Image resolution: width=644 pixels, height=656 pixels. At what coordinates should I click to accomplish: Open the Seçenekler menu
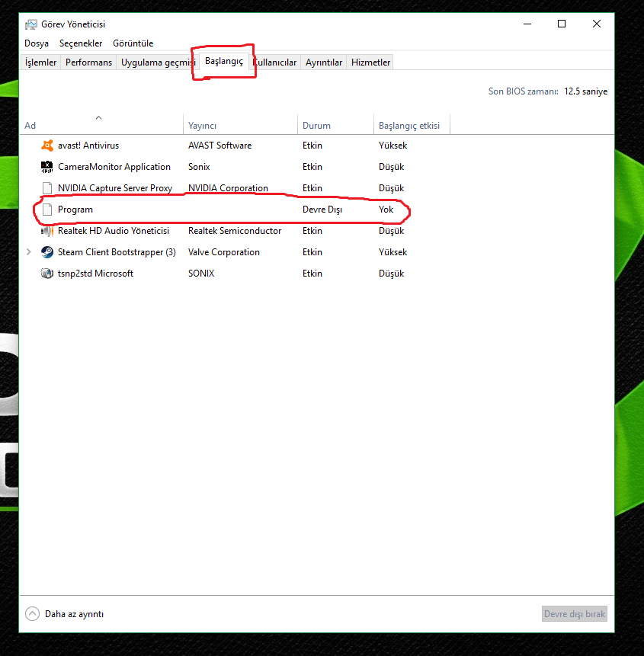click(x=81, y=43)
